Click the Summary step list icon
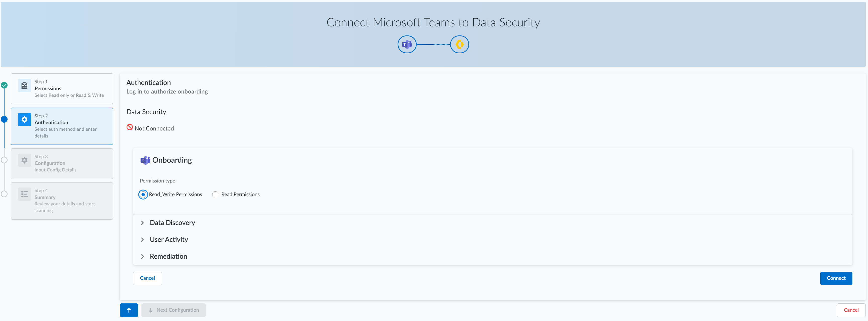Image resolution: width=868 pixels, height=321 pixels. coord(24,194)
